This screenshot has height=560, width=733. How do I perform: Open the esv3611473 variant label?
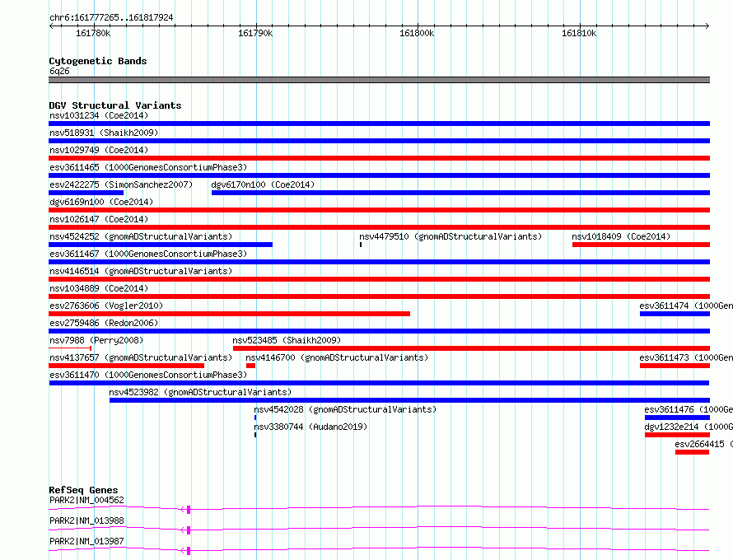click(x=686, y=357)
